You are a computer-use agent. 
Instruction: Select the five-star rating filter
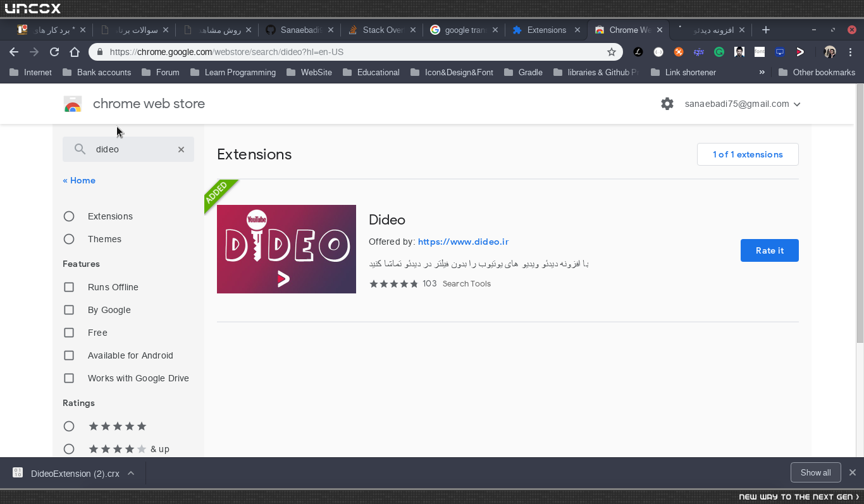(x=69, y=426)
